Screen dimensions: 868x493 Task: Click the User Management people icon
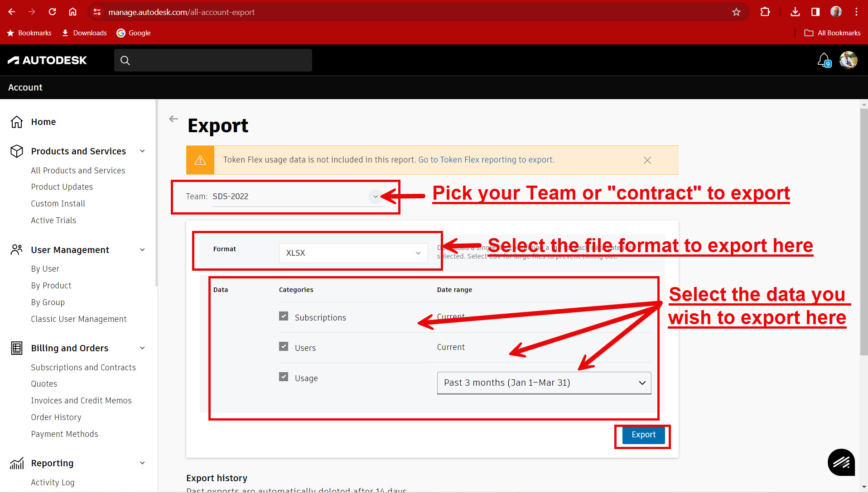coord(17,250)
